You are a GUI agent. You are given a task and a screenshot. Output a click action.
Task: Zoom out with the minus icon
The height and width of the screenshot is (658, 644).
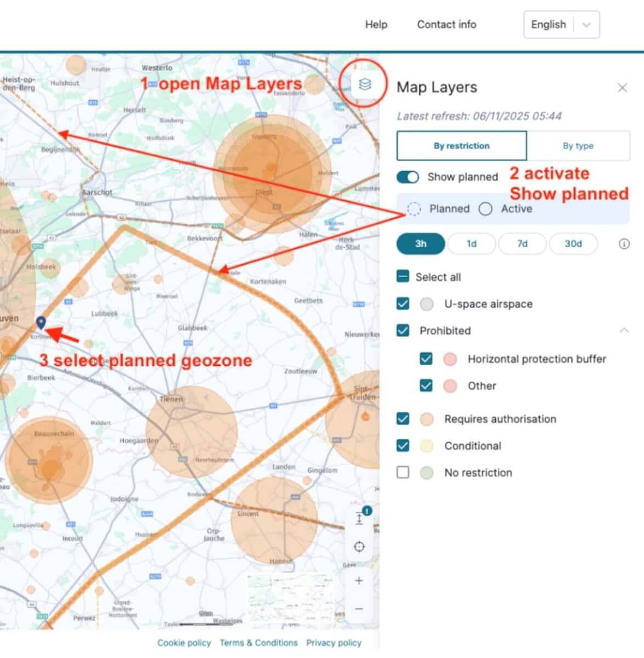click(359, 609)
